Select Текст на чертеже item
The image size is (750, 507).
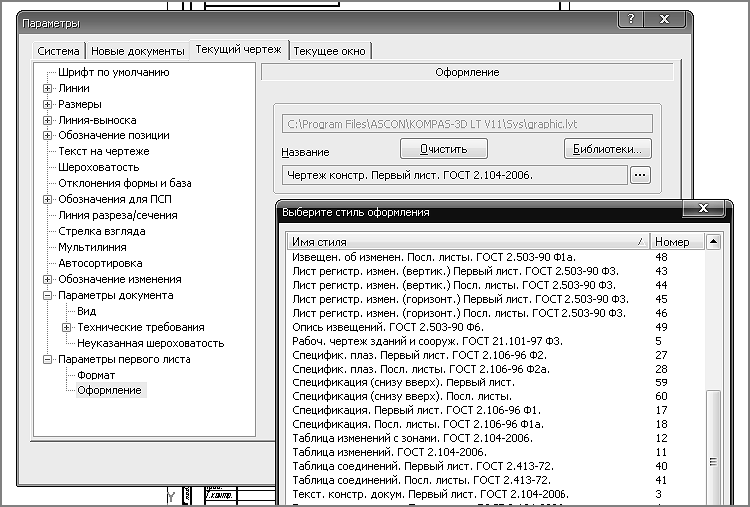[x=104, y=151]
